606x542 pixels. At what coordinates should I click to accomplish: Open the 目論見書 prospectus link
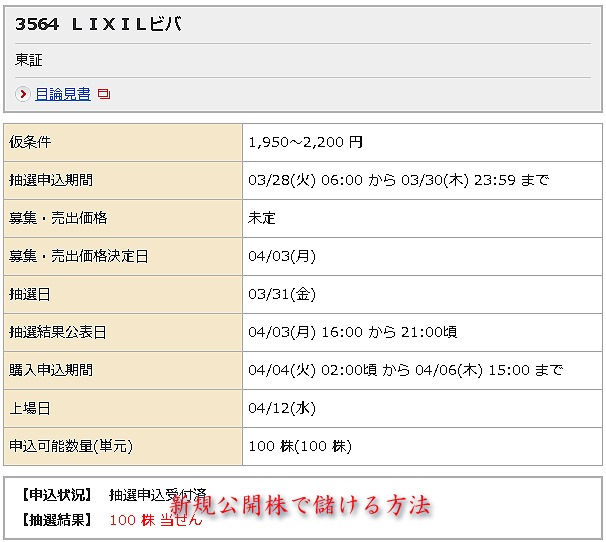(x=63, y=94)
